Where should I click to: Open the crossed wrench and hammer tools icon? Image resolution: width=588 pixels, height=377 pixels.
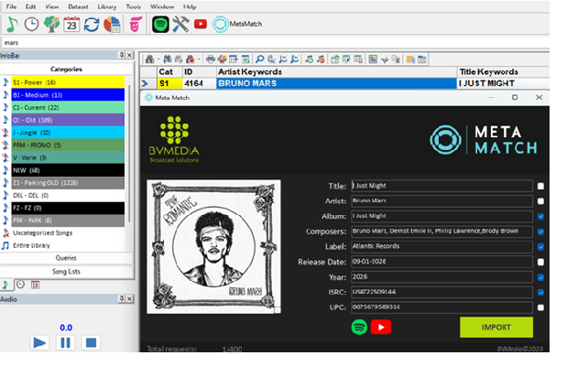coord(180,25)
